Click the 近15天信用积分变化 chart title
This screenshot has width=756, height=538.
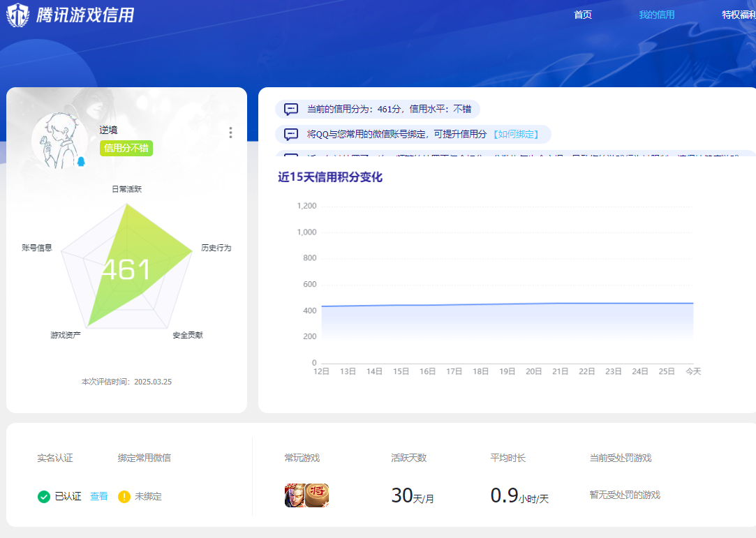click(330, 177)
